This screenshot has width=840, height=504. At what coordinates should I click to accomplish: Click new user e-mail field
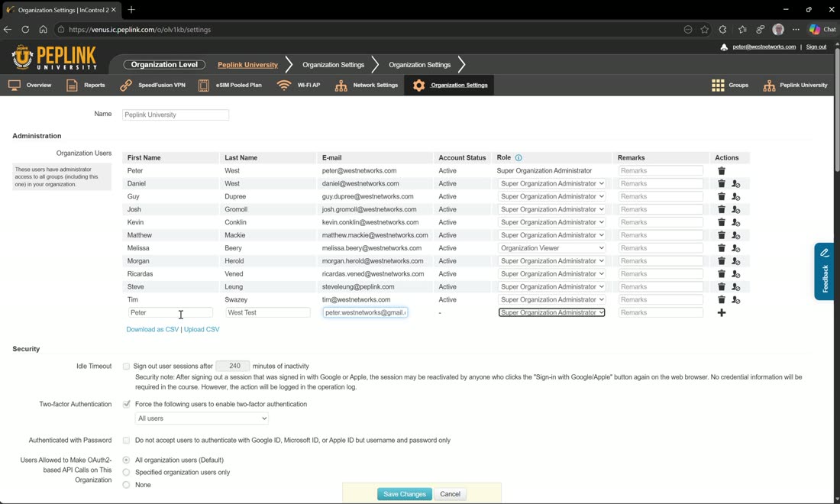(365, 312)
